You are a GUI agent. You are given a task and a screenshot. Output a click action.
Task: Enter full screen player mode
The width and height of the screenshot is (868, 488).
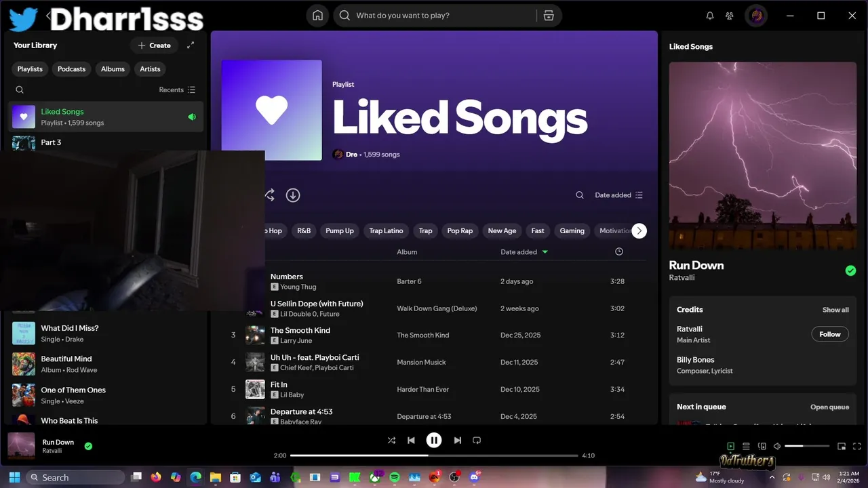856,446
